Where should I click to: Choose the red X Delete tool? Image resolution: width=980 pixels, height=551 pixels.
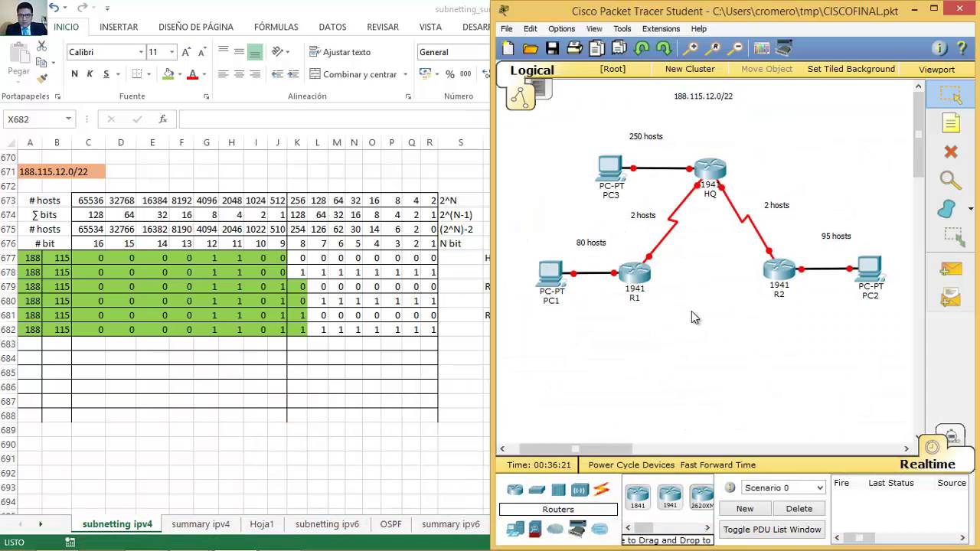click(951, 152)
